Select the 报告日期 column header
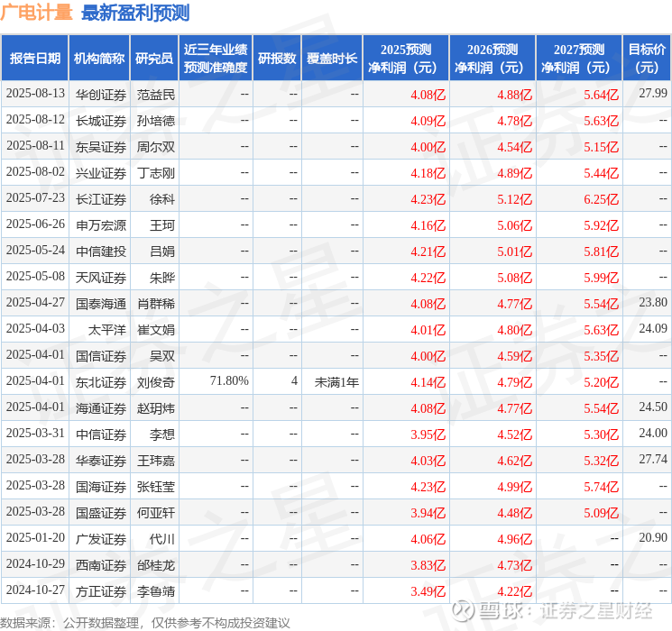The width and height of the screenshot is (672, 631). pyautogui.click(x=34, y=59)
